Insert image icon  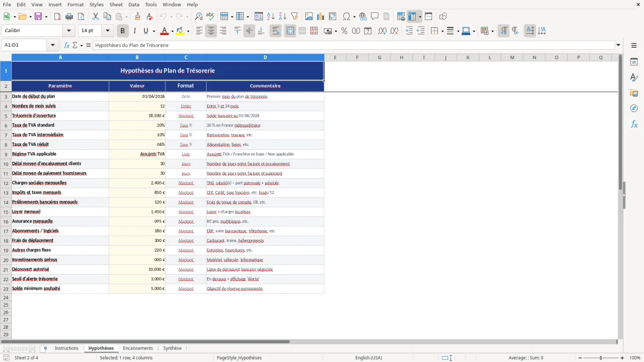[x=309, y=17]
